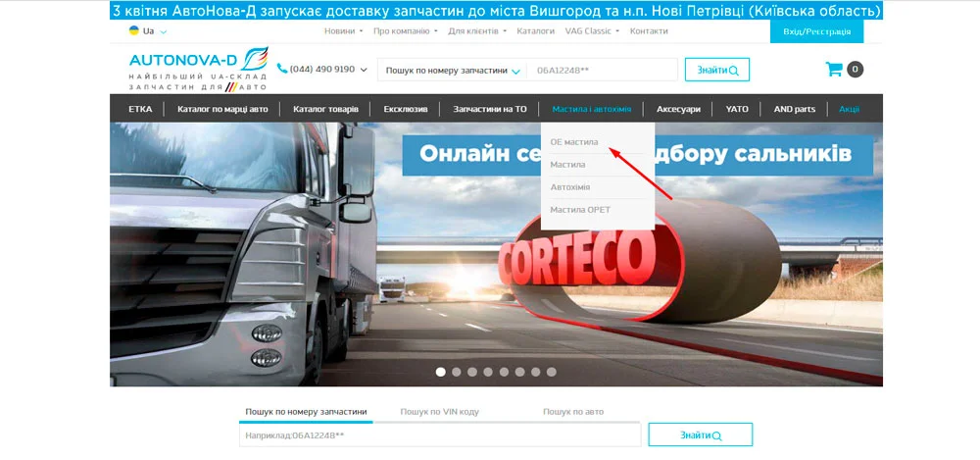Jump to the last carousel slide dot
980x460 pixels.
552,372
